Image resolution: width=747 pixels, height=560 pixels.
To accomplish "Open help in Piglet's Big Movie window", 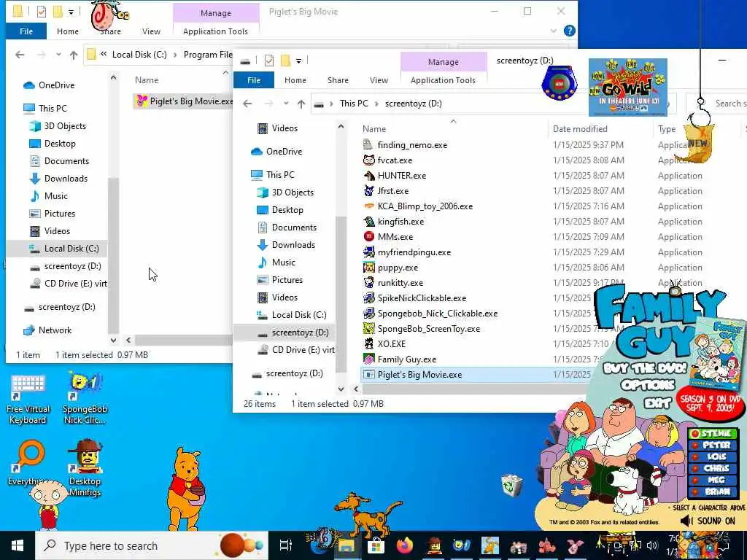I will [x=569, y=31].
